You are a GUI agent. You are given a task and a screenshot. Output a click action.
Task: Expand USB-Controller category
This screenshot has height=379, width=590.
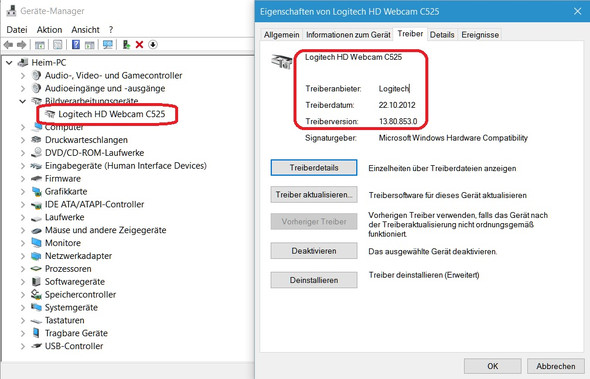coord(23,346)
